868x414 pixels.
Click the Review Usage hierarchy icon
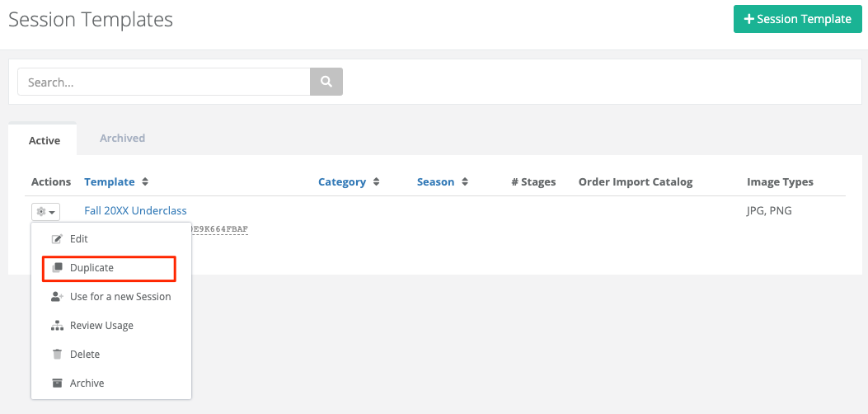coord(57,326)
